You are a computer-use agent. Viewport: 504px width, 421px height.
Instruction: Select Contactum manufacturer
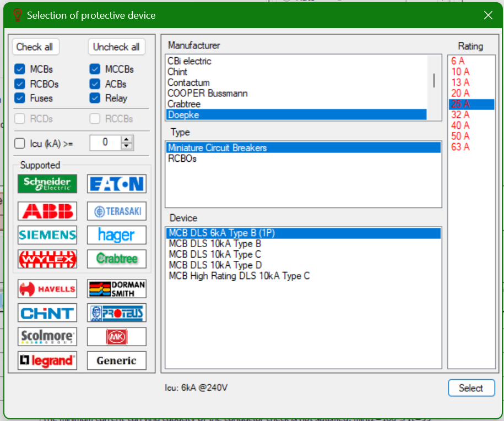(x=296, y=83)
